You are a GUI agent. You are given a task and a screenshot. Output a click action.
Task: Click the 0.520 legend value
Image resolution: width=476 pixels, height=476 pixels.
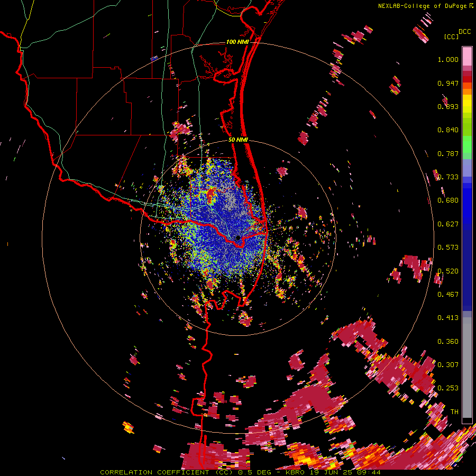448,271
